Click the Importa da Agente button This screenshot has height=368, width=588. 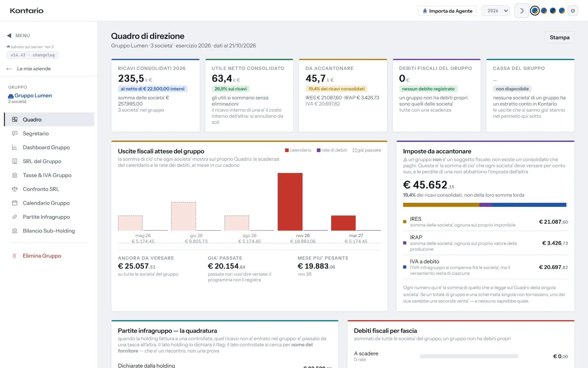click(447, 11)
